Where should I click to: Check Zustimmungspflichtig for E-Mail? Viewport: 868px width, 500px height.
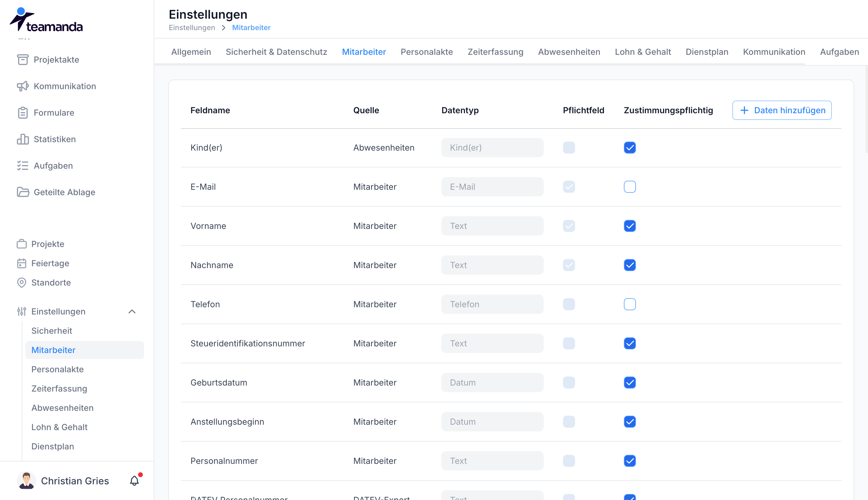pyautogui.click(x=630, y=186)
